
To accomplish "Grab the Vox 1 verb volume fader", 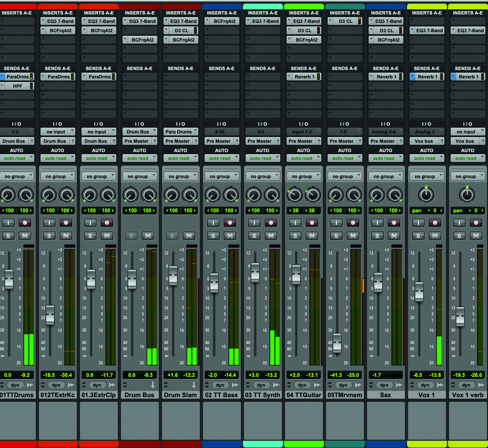I will coord(460,316).
